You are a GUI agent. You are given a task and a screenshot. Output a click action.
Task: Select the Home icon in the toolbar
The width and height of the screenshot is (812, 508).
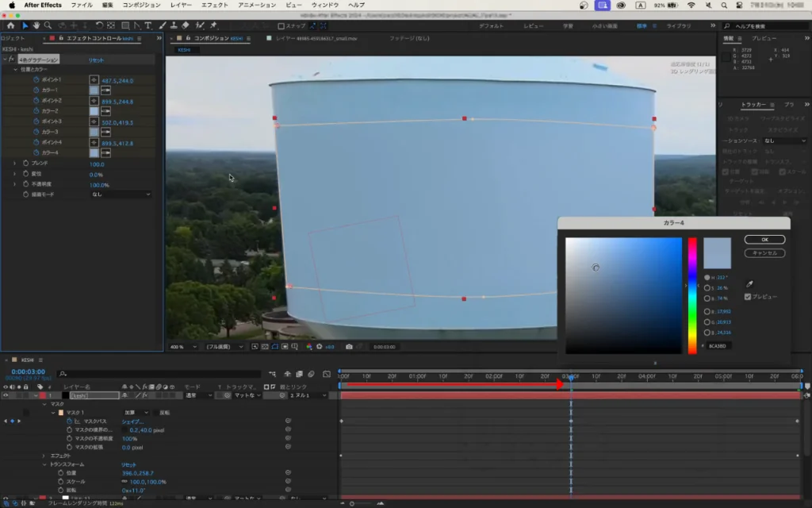(11, 25)
